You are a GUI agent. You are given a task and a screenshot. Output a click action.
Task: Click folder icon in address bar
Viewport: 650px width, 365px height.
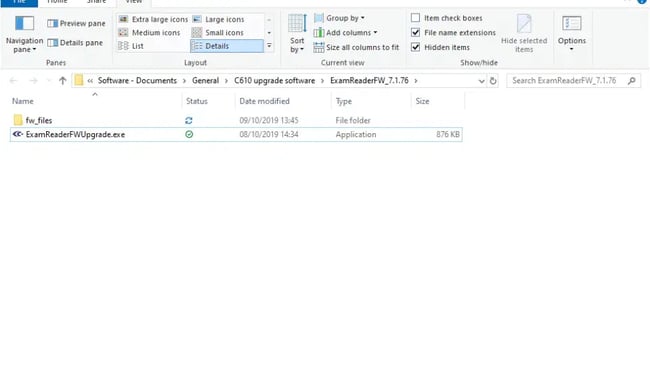tap(79, 81)
